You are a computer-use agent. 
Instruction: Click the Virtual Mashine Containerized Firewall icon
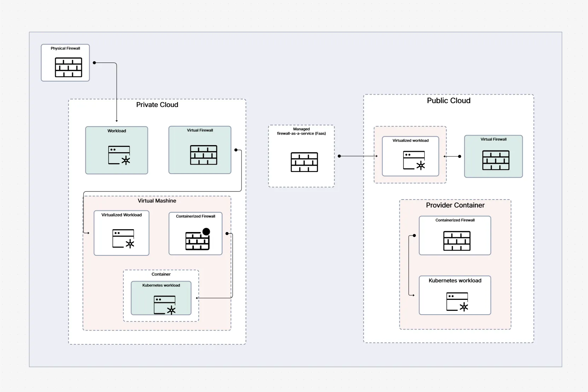coord(197,240)
